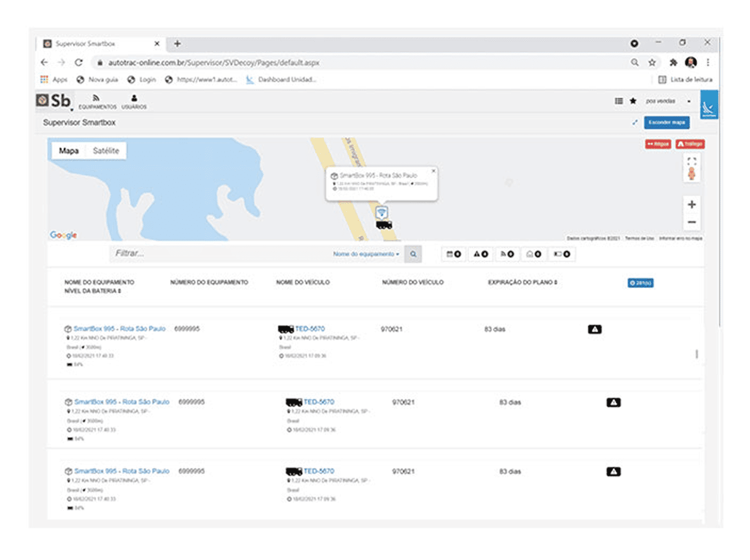Zoom out on the map
This screenshot has height=560, width=750.
(691, 222)
